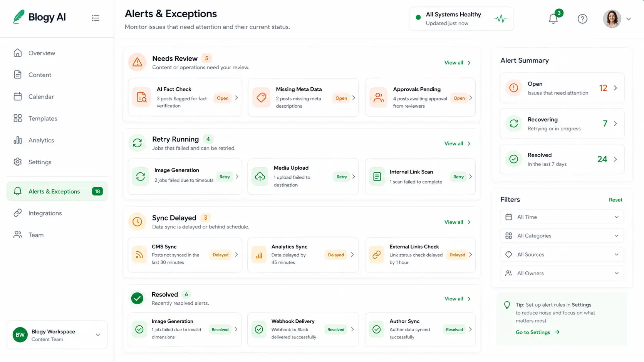Click Retry badge on Media Upload
The height and width of the screenshot is (362, 644).
point(342,177)
